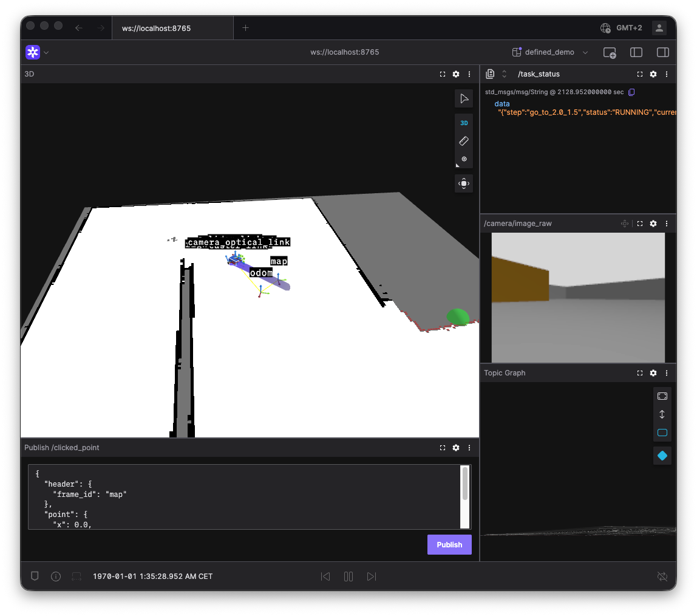Click the vertical orientation arrow in Topic Graph

click(x=662, y=414)
